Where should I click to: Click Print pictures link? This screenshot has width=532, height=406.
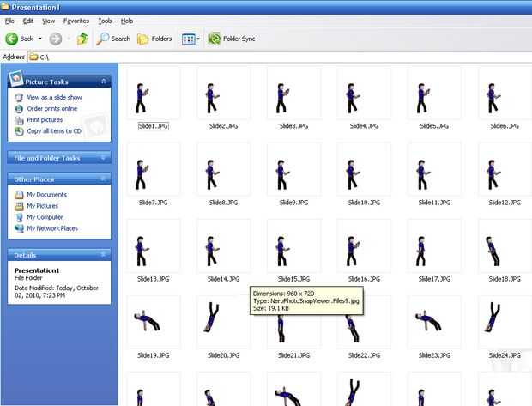pyautogui.click(x=45, y=120)
